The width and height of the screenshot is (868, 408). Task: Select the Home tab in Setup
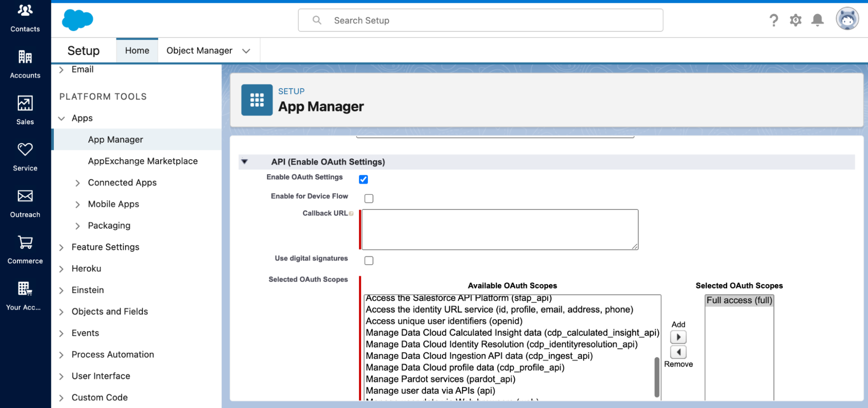[137, 50]
